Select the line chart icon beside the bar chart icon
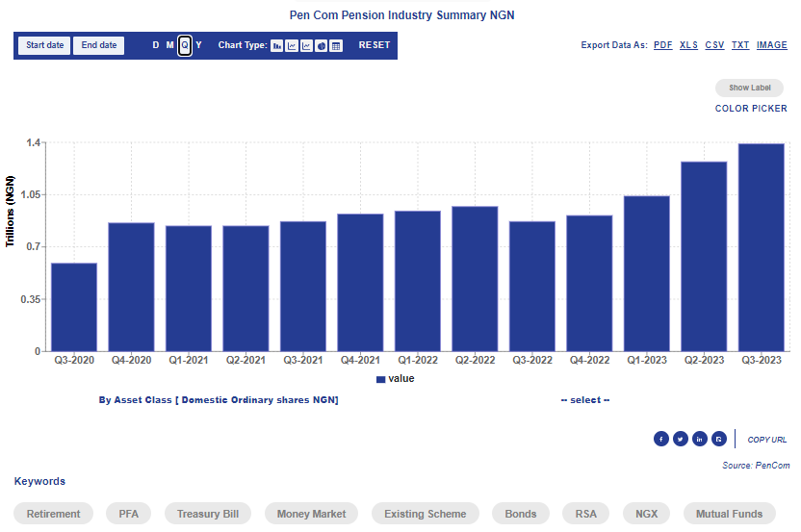The image size is (801, 532). (292, 46)
